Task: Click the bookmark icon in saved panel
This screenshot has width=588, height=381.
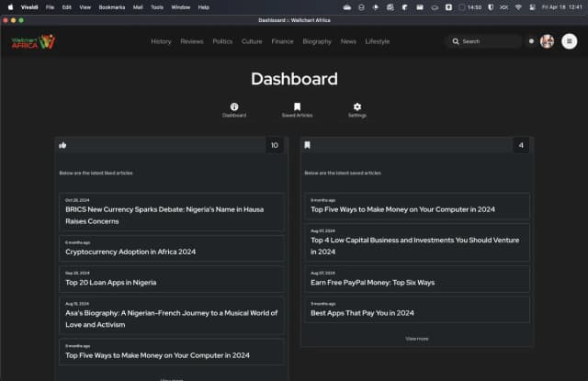Action: point(308,145)
